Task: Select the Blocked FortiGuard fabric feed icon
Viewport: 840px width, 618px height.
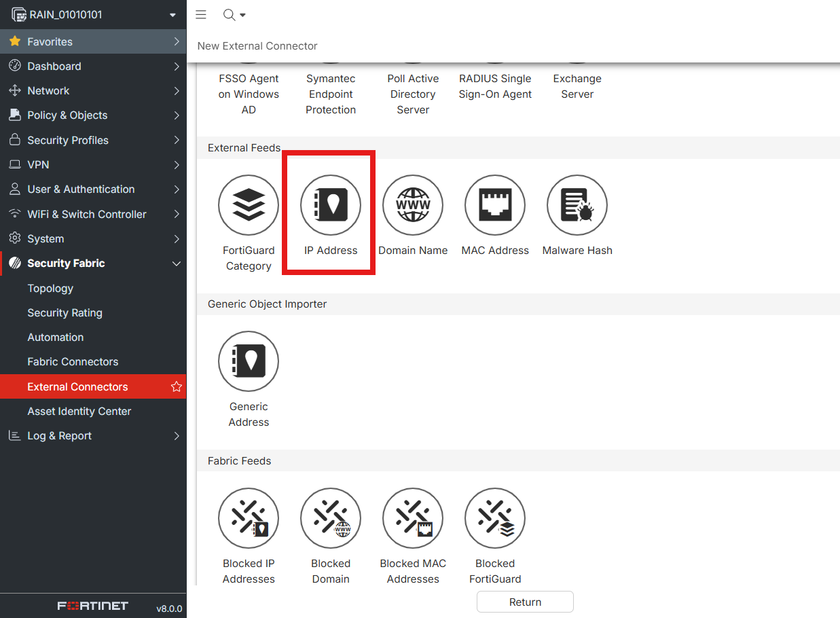Action: click(495, 518)
